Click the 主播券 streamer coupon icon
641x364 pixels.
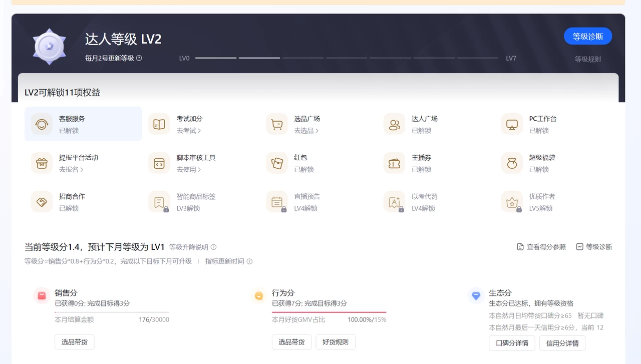click(x=394, y=163)
